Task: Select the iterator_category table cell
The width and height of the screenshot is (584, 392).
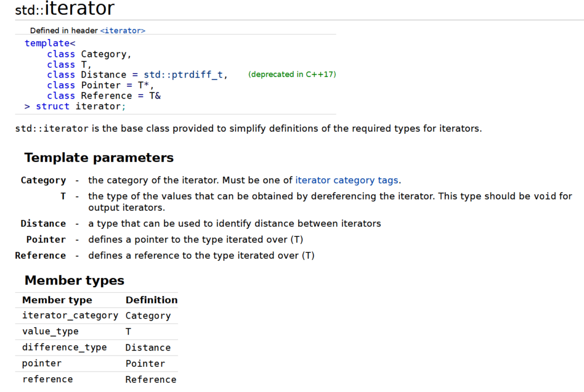Action: tap(70, 316)
